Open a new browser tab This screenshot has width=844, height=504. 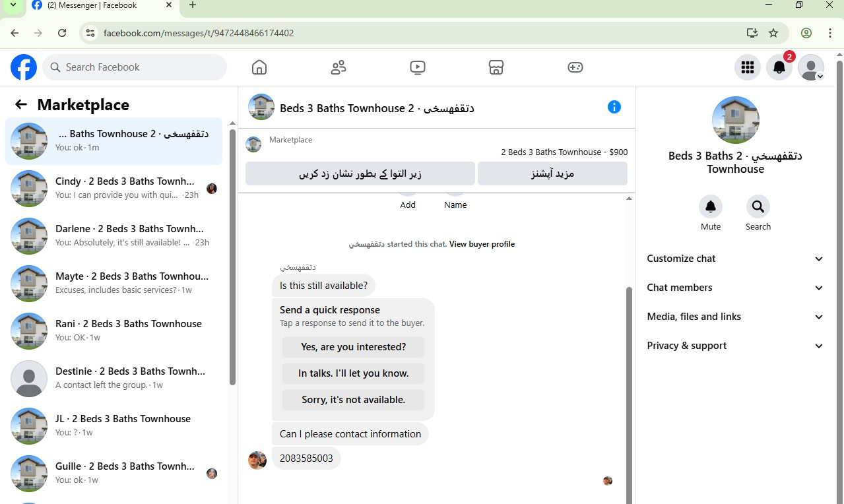pos(193,5)
